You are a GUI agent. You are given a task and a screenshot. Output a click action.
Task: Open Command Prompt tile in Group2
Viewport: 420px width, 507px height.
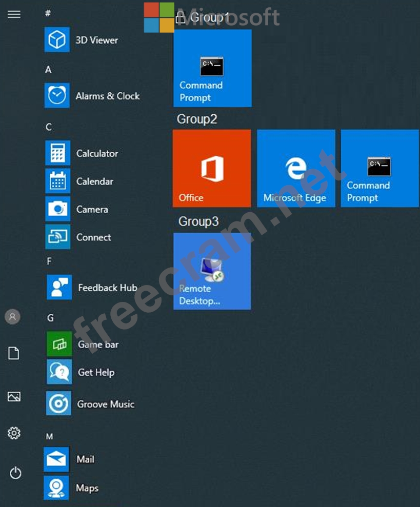(380, 169)
